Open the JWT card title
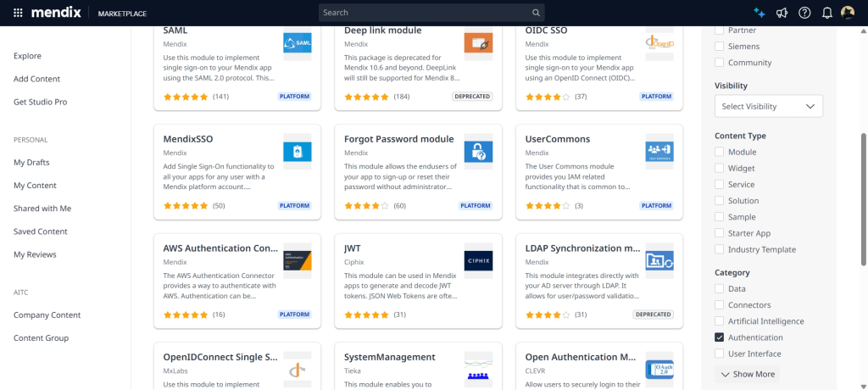The image size is (868, 390). 353,248
